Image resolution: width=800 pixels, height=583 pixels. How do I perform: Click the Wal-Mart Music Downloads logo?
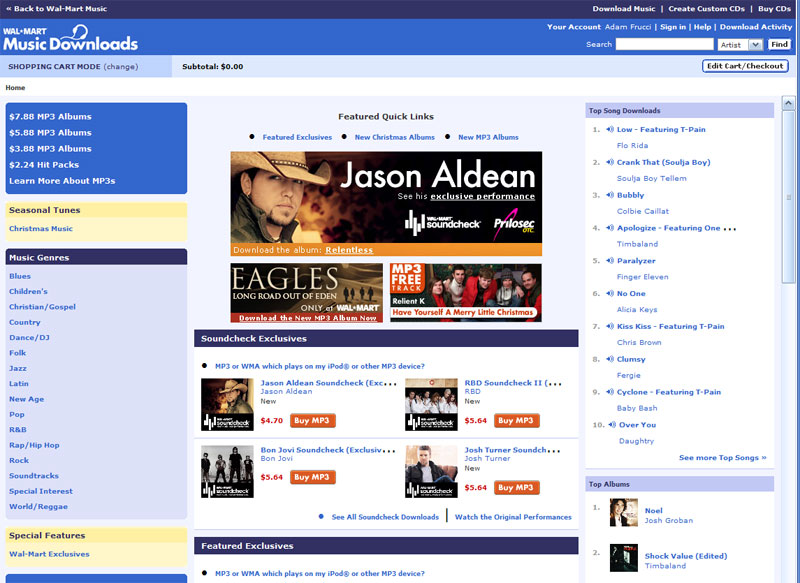(70, 38)
